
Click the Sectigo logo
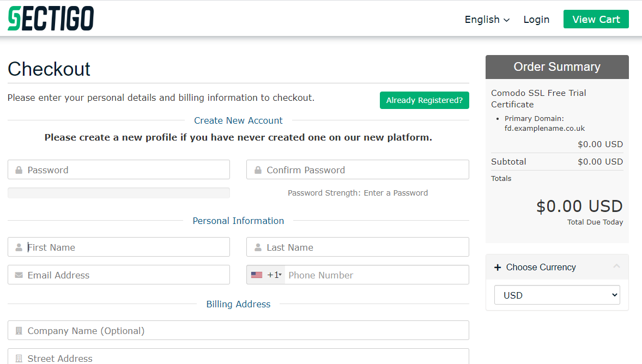tap(51, 19)
